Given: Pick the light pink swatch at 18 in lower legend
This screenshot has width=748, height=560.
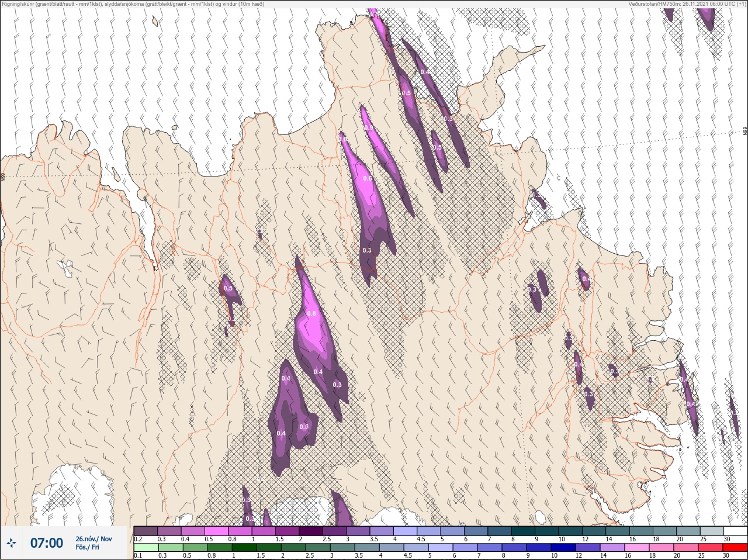Looking at the screenshot, I should tap(660, 548).
